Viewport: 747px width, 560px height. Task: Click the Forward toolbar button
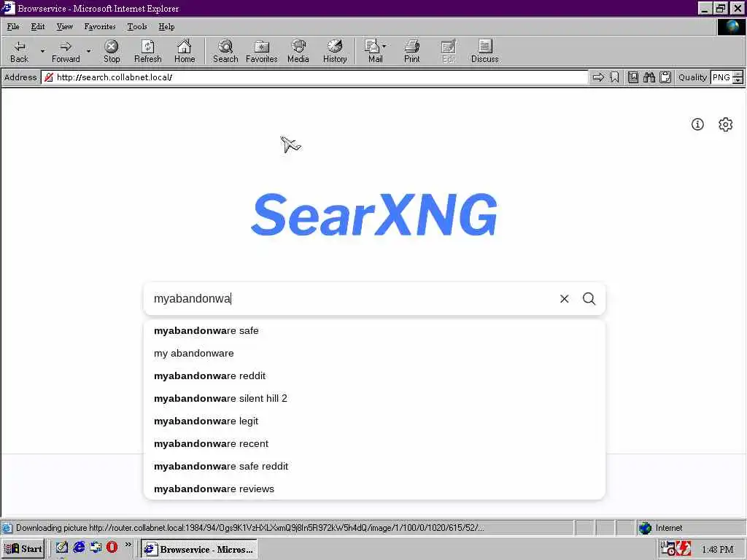[x=66, y=52]
